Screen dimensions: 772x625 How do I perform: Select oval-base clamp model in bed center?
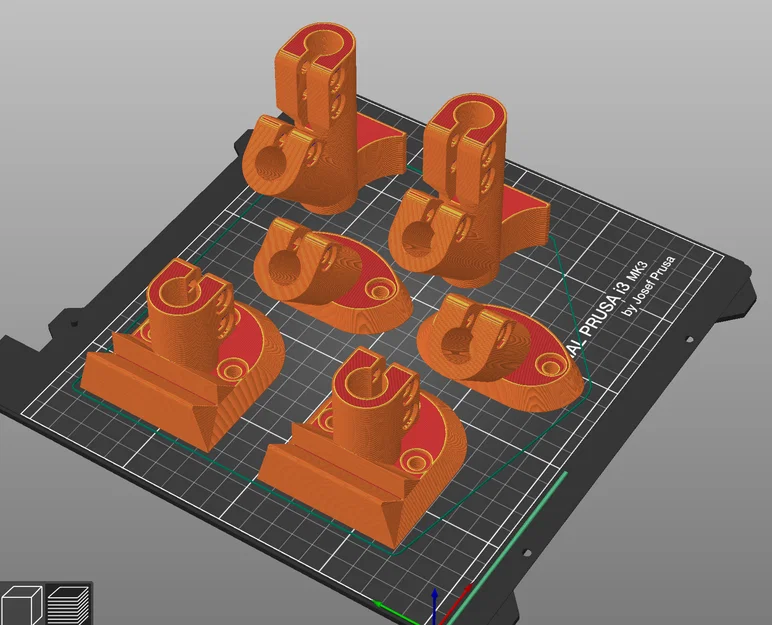(x=332, y=276)
